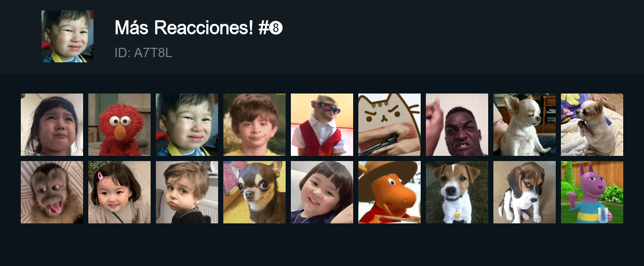Select the orange dinosaur with hat sticker
Image resolution: width=644 pixels, height=266 pixels.
(390, 192)
